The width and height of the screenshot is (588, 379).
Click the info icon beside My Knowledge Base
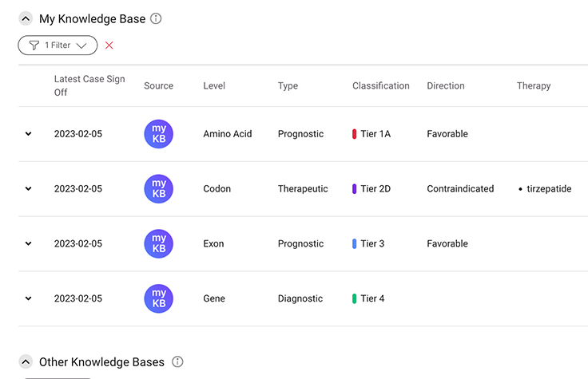156,18
